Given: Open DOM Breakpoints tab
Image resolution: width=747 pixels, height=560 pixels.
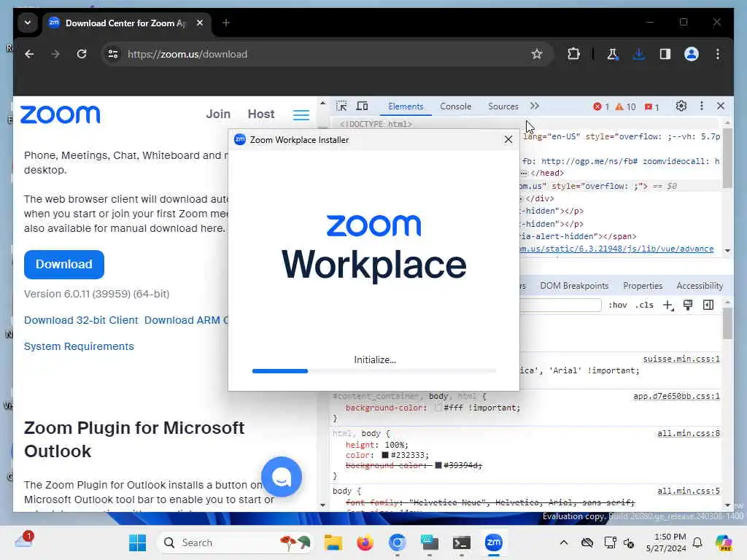Looking at the screenshot, I should pyautogui.click(x=574, y=286).
